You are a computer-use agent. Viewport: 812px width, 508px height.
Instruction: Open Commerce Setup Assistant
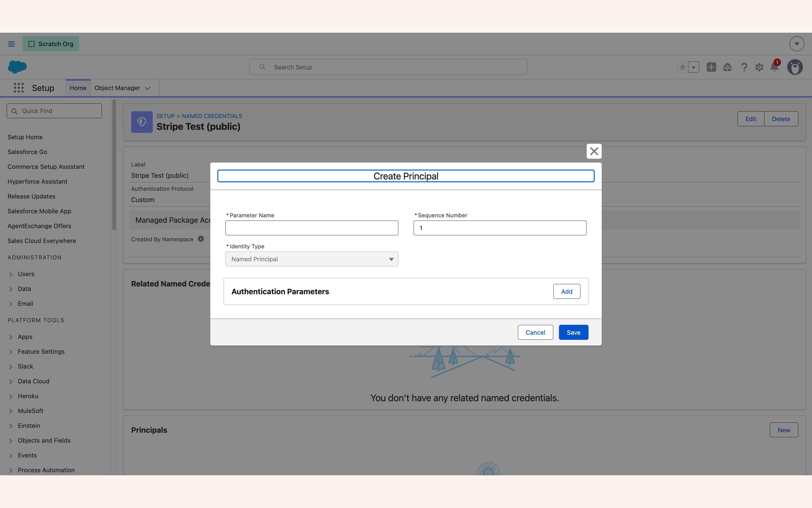point(46,167)
